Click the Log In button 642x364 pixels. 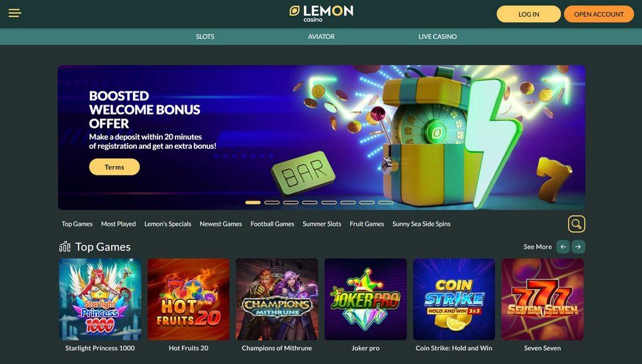[x=529, y=14]
